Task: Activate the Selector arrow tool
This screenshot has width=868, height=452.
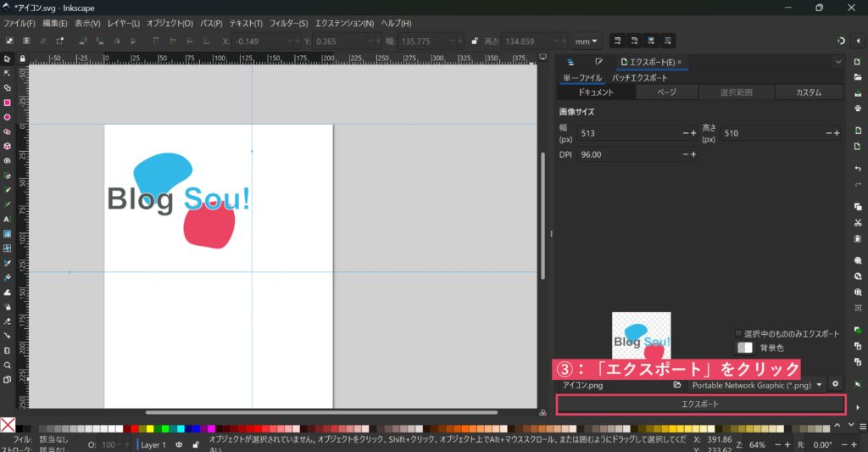Action: (x=7, y=59)
